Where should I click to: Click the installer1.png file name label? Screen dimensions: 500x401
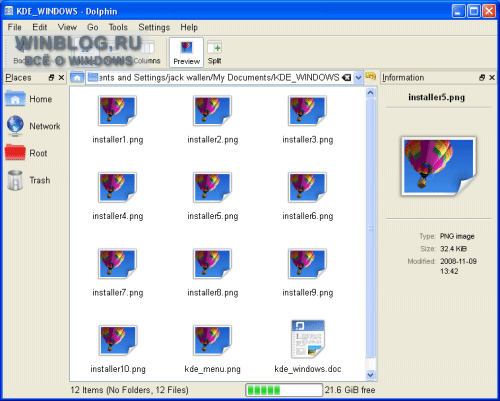point(118,140)
